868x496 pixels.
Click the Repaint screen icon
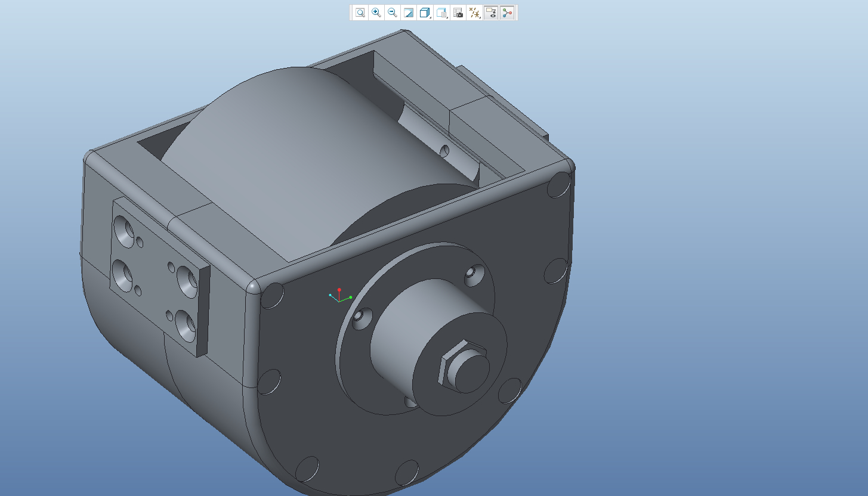[409, 13]
